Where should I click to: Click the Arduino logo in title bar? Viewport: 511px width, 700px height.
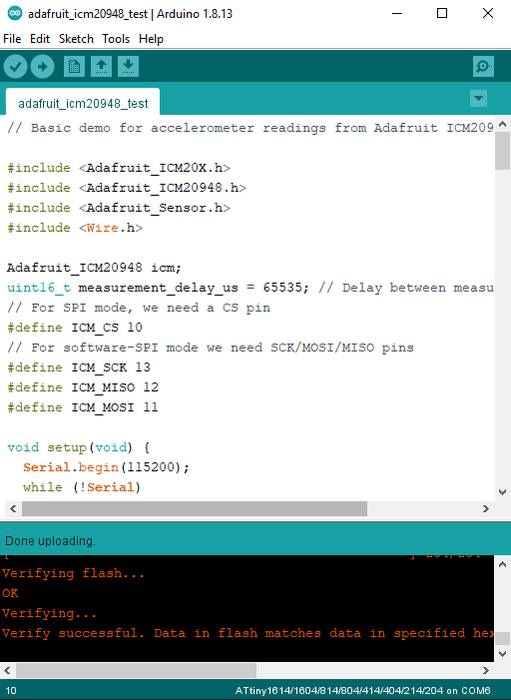pyautogui.click(x=15, y=13)
